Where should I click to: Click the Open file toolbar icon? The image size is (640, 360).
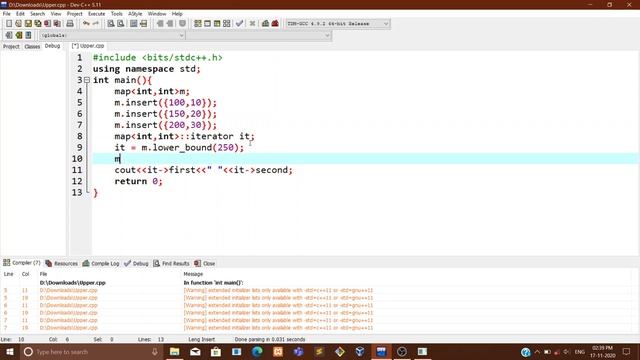point(18,24)
